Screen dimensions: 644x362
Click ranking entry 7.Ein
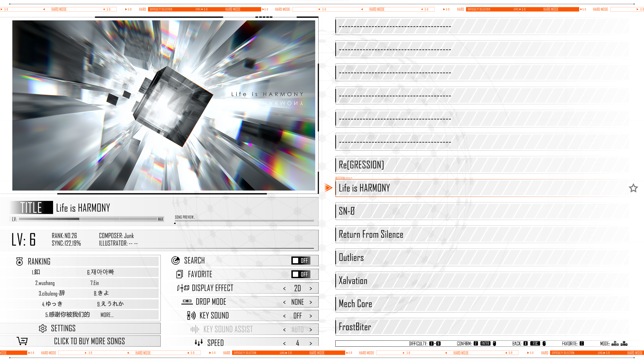coord(95,283)
